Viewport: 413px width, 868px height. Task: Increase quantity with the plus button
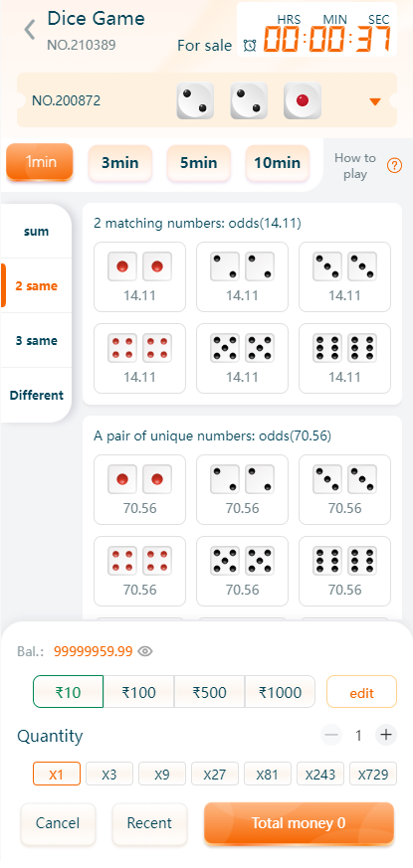coord(386,735)
